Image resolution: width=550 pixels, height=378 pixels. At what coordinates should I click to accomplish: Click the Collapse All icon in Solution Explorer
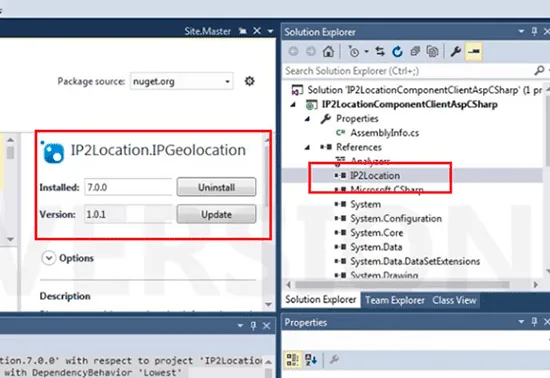415,52
